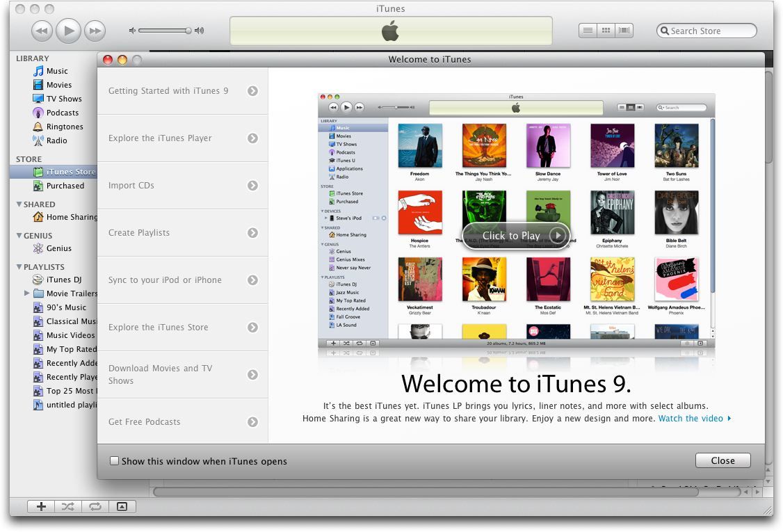Screen dimensions: 783x532
Task: Collapse the GENIUS section triangle
Action: tap(19, 235)
